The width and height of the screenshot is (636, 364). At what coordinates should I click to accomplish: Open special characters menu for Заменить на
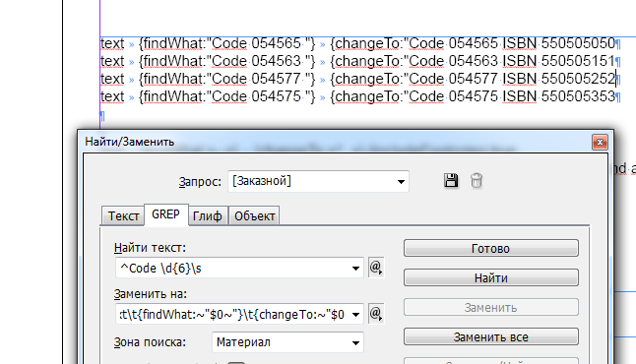(x=376, y=314)
